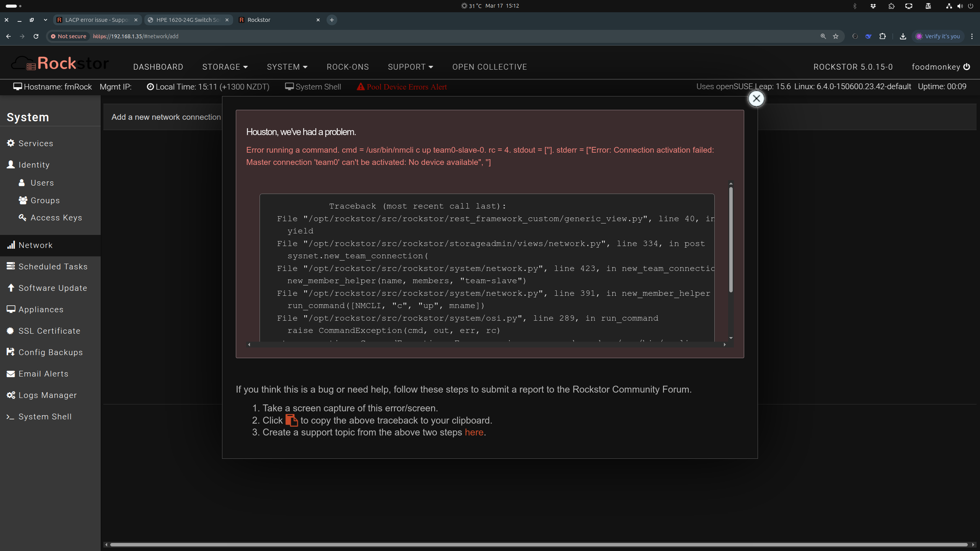
Task: Open ROCK-ONS in top navigation
Action: (348, 67)
